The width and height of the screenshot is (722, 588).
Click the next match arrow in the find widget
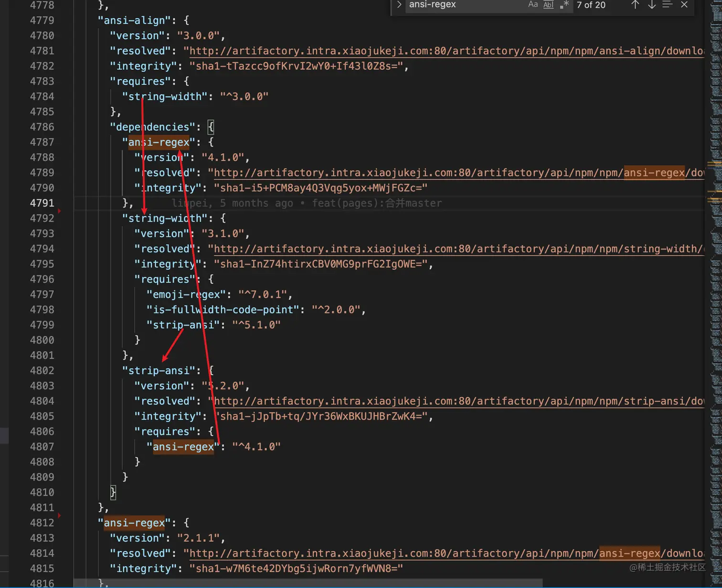pyautogui.click(x=651, y=5)
